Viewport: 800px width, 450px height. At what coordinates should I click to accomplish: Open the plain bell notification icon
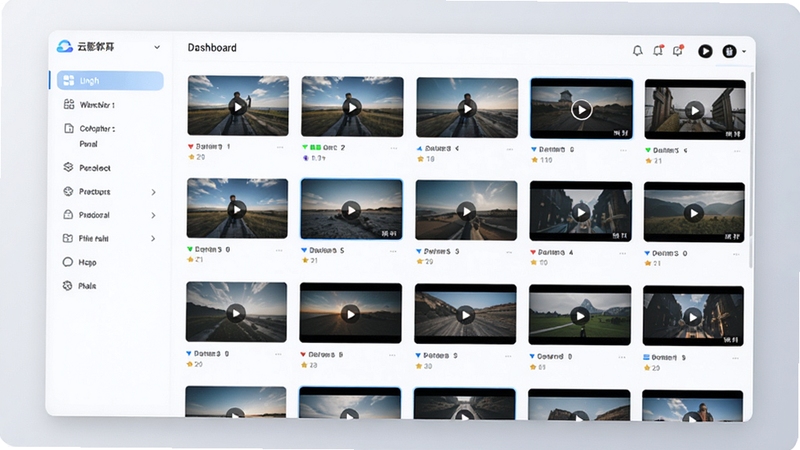click(637, 51)
